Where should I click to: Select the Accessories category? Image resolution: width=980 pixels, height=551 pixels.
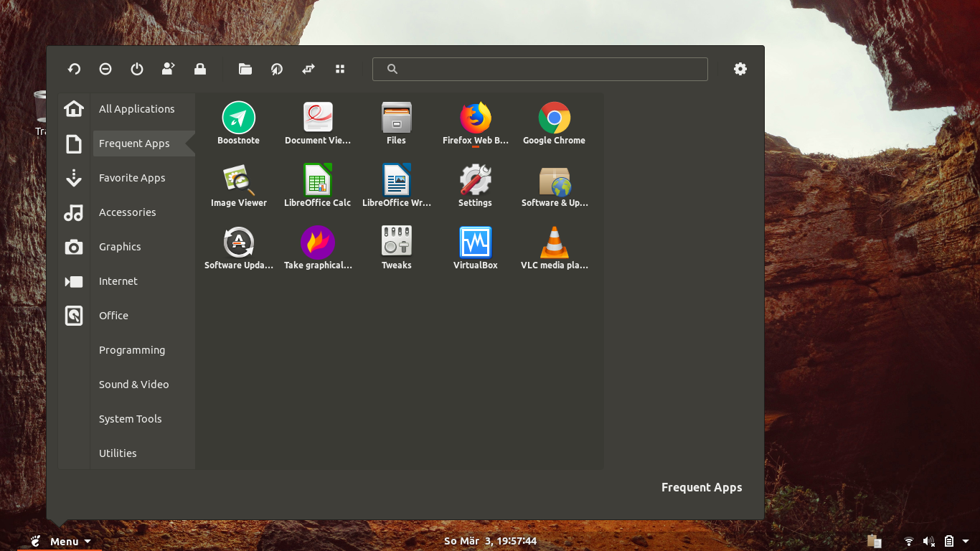(143, 212)
